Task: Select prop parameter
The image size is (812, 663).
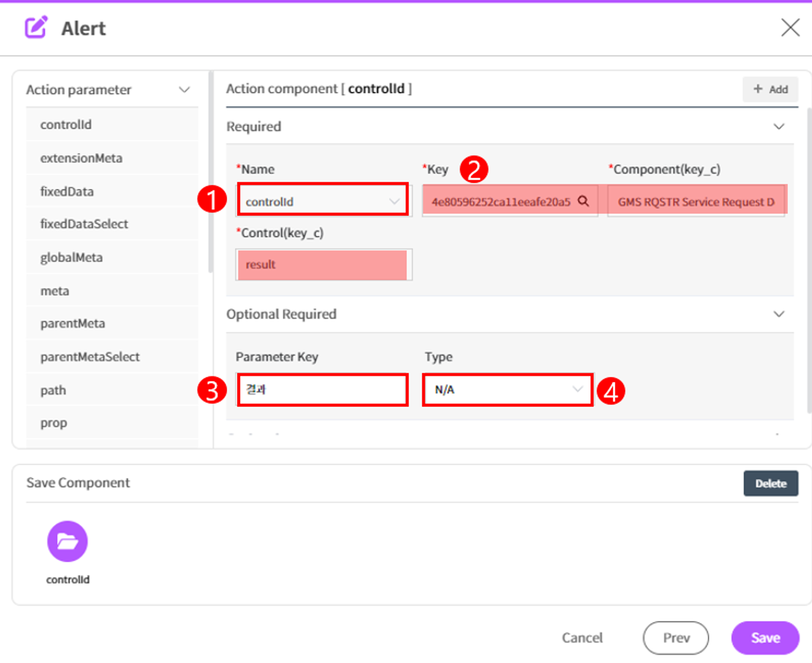Action: (x=112, y=423)
